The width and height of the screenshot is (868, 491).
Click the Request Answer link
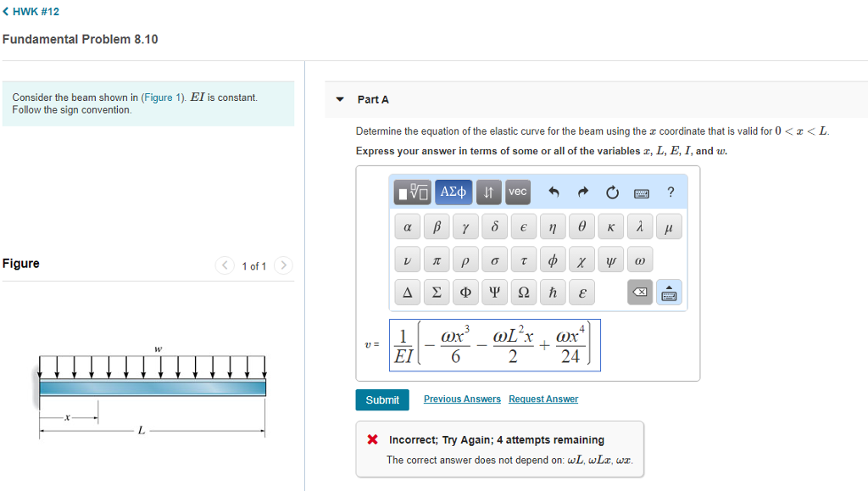pyautogui.click(x=543, y=399)
